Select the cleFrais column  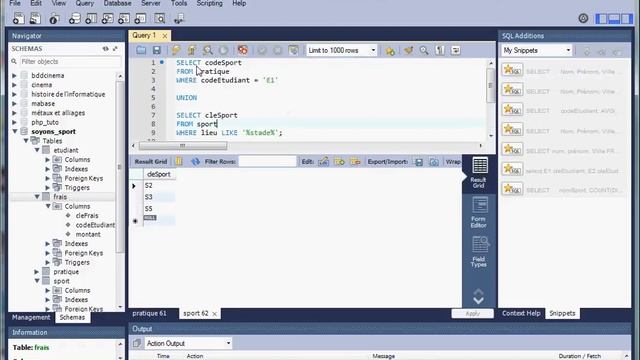[x=87, y=216]
